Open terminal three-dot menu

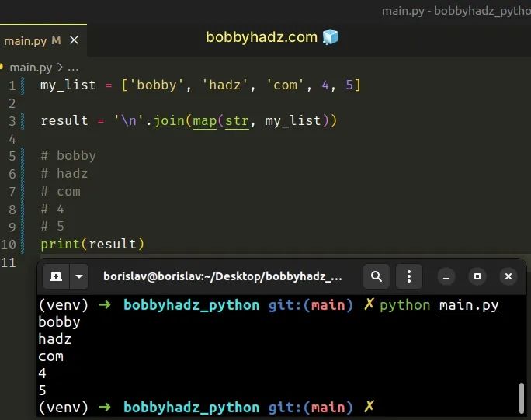[x=409, y=276]
